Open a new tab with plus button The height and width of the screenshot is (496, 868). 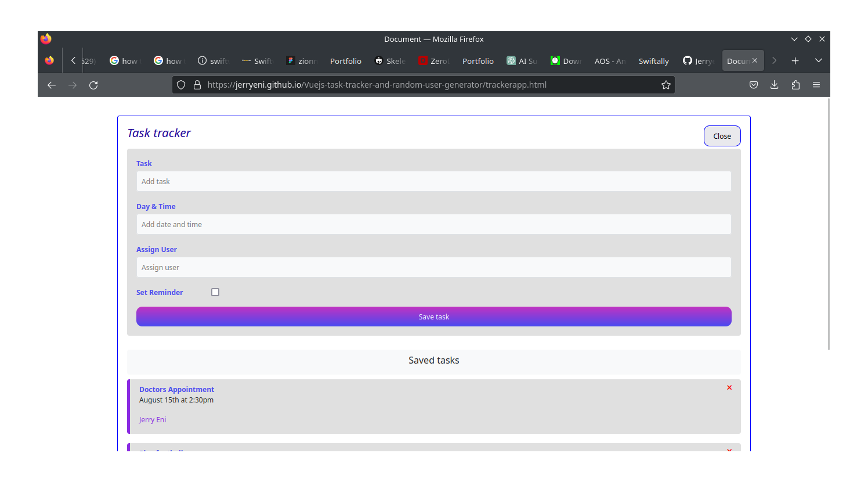[x=795, y=60]
